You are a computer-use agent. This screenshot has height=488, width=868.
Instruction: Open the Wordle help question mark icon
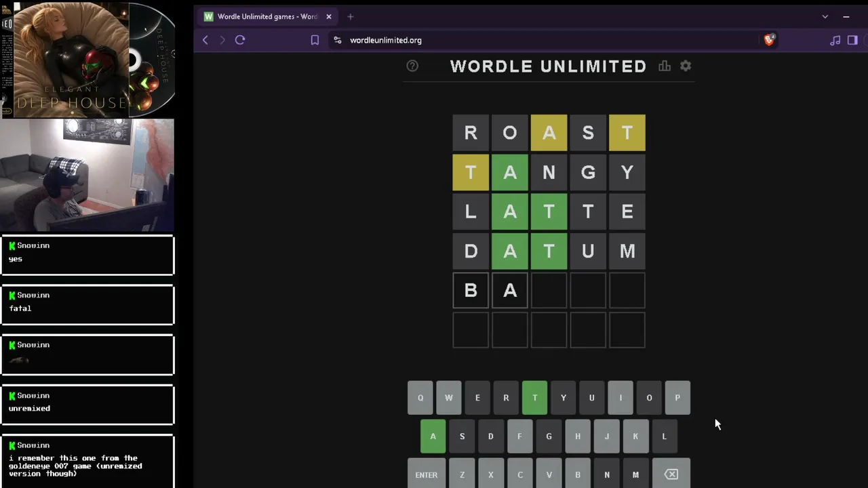click(412, 66)
